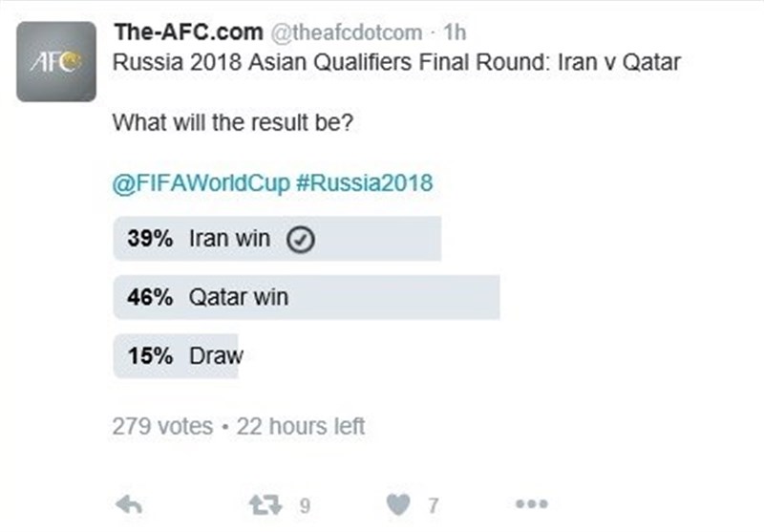The image size is (764, 532).
Task: Open the #Russia2018 hashtag
Action: point(359,181)
